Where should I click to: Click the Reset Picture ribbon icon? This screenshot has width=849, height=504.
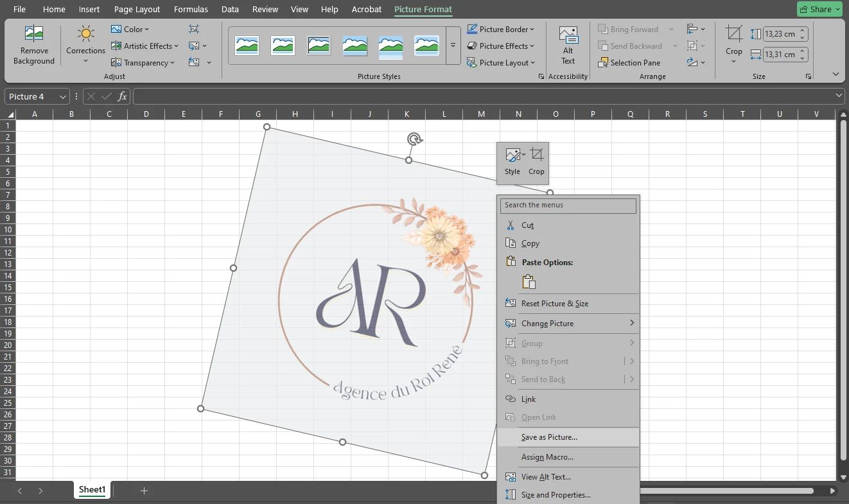click(x=194, y=62)
